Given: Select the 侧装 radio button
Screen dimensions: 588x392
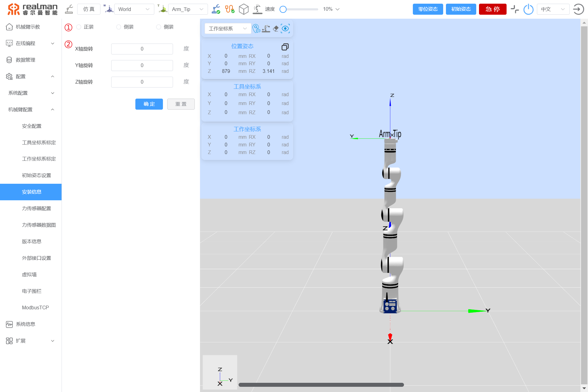Looking at the screenshot, I should (159, 27).
